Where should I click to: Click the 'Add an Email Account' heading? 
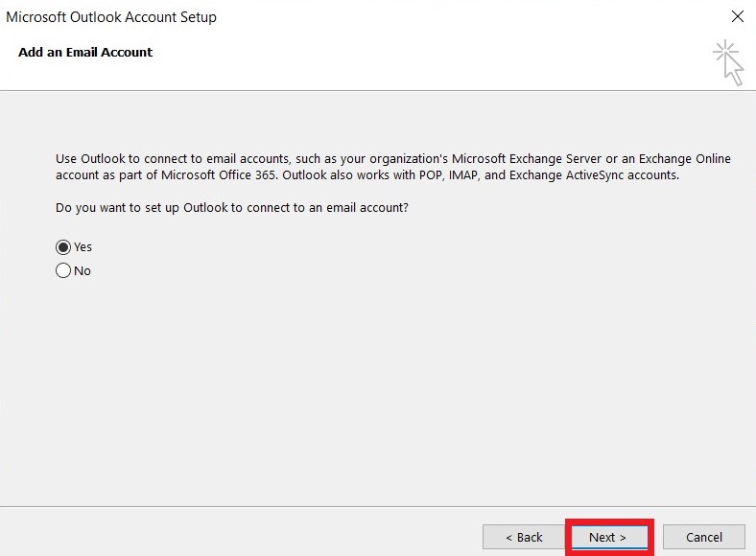click(85, 52)
